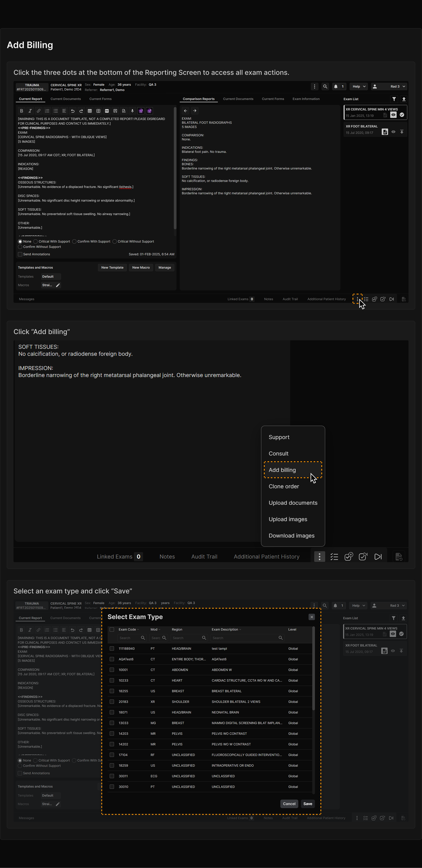Screen dimensions: 422x868
Task: Open notifications bell in the first screenshot header
Action: pos(336,87)
